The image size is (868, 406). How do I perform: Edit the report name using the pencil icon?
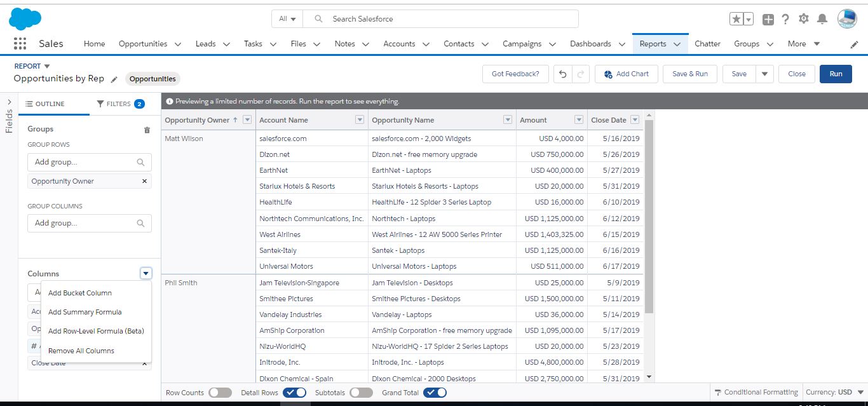tap(114, 79)
